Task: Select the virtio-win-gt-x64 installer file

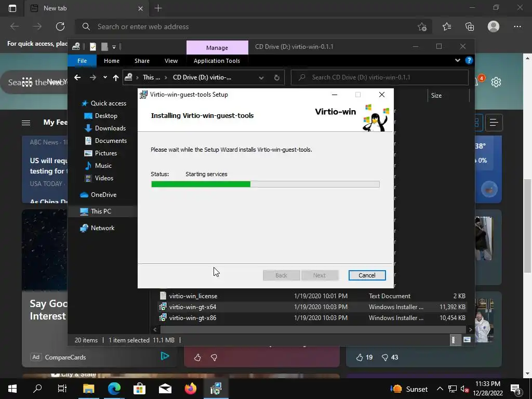Action: pos(193,307)
